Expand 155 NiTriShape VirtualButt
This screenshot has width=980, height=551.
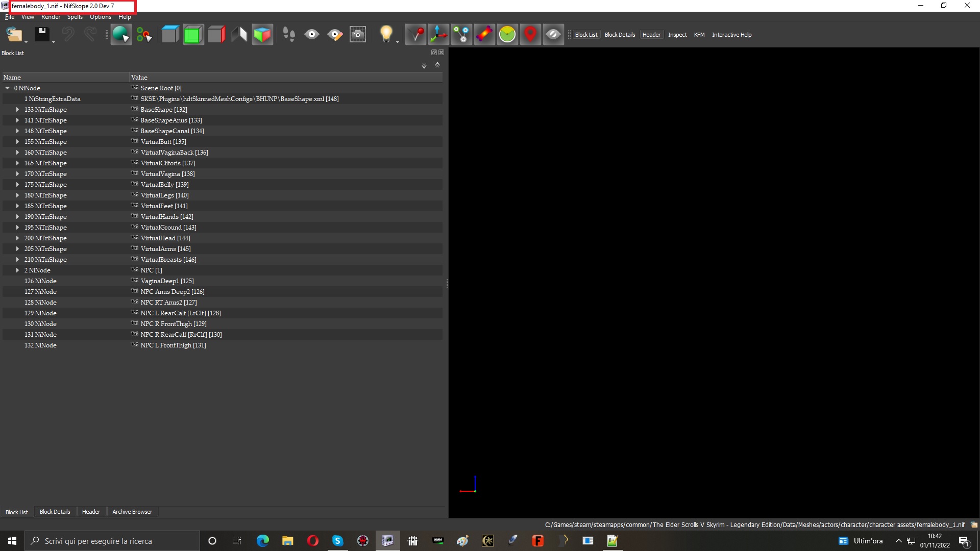(x=17, y=142)
